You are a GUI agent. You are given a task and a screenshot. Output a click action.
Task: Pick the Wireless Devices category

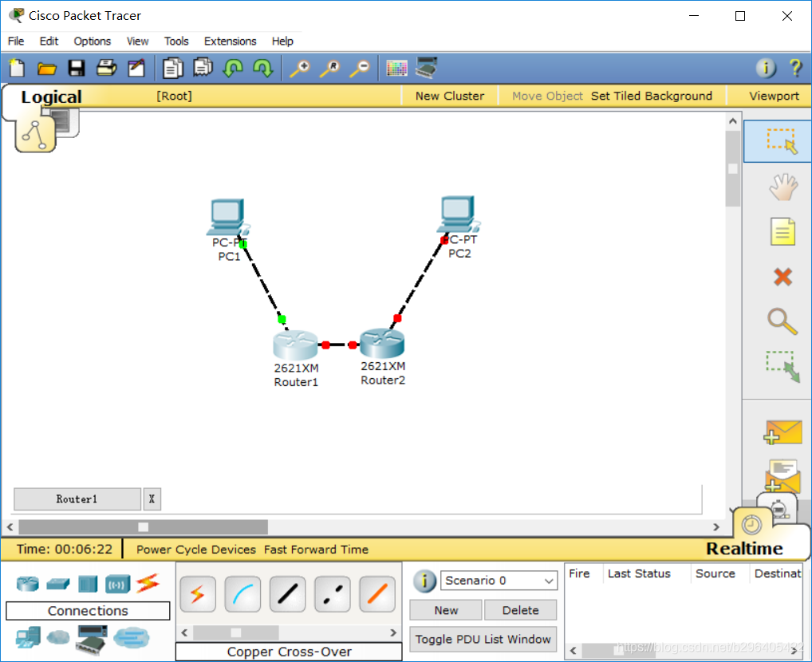(117, 585)
